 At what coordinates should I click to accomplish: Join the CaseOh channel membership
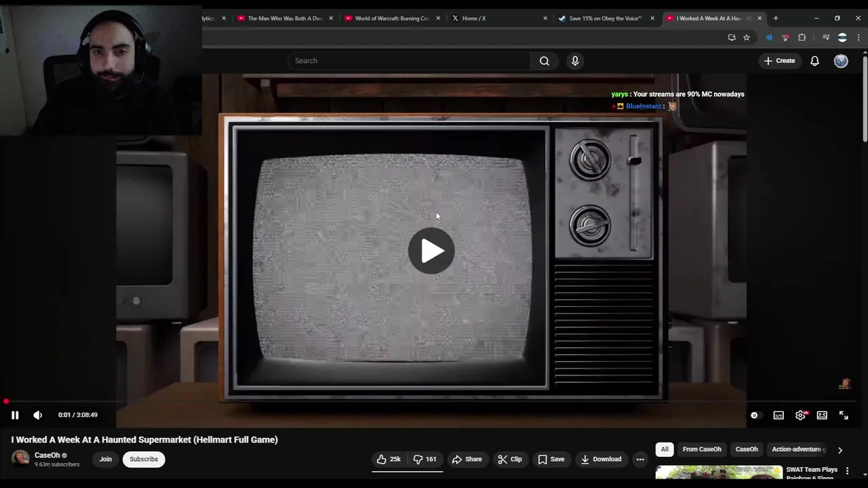pyautogui.click(x=106, y=460)
